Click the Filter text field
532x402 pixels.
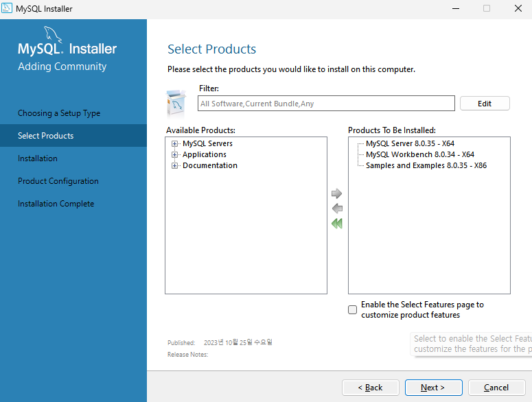tap(326, 104)
